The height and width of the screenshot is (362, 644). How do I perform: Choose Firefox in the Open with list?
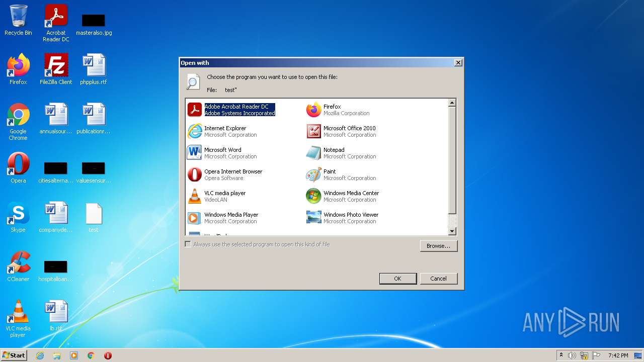(x=338, y=110)
